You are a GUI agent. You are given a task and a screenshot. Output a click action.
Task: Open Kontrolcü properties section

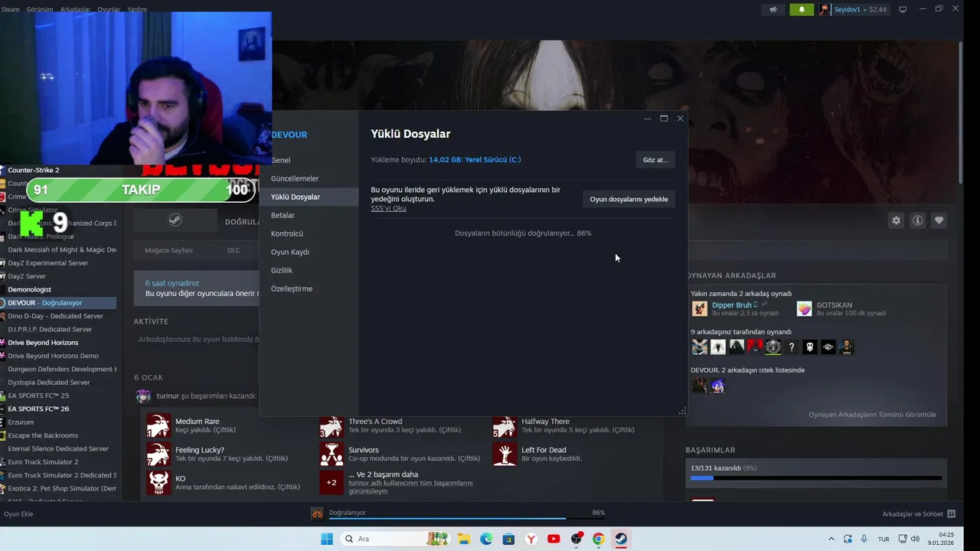coord(287,233)
